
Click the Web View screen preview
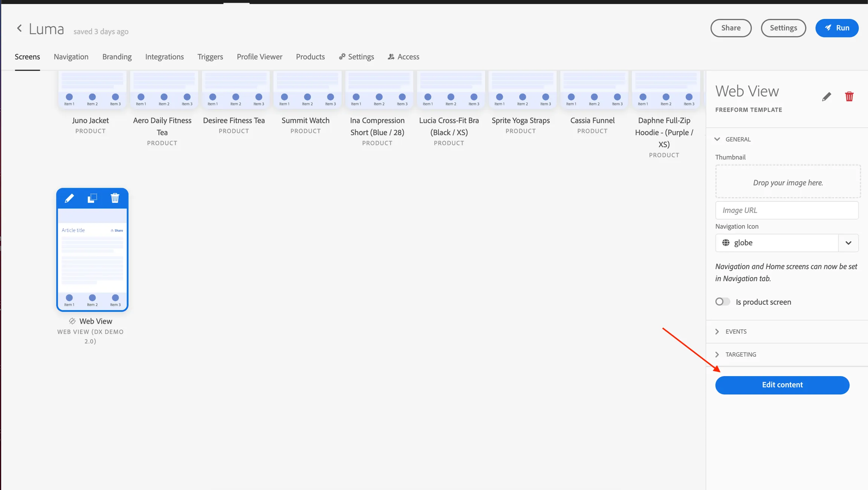point(92,259)
